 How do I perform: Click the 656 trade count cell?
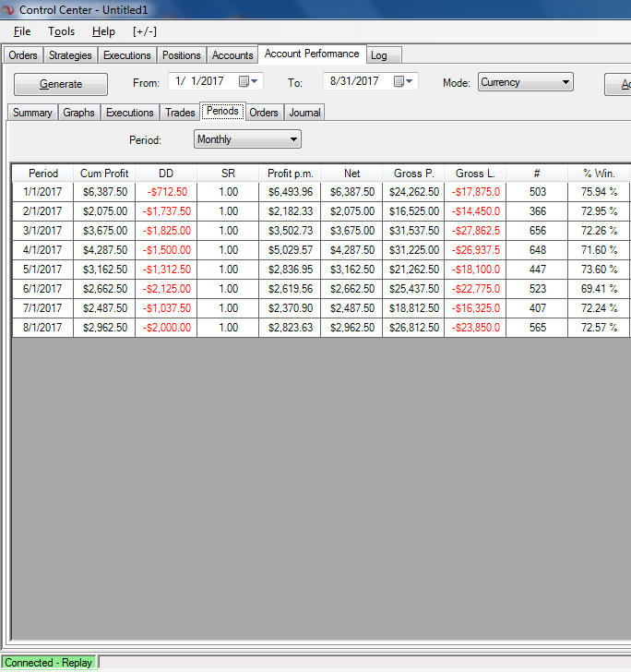pyautogui.click(x=537, y=231)
